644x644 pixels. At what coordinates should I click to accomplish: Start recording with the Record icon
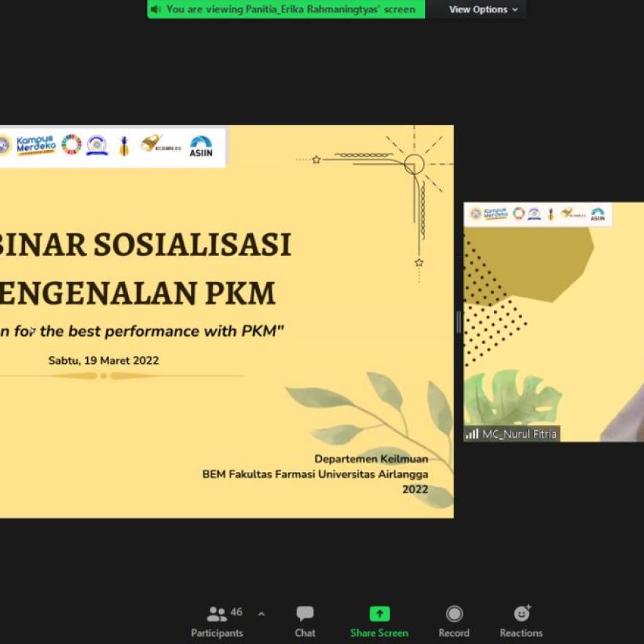(454, 614)
